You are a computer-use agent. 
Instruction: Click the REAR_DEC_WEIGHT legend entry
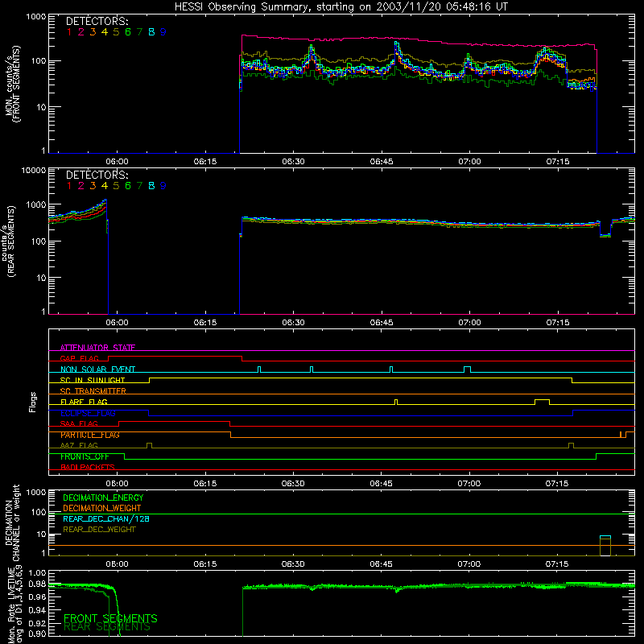[99, 530]
